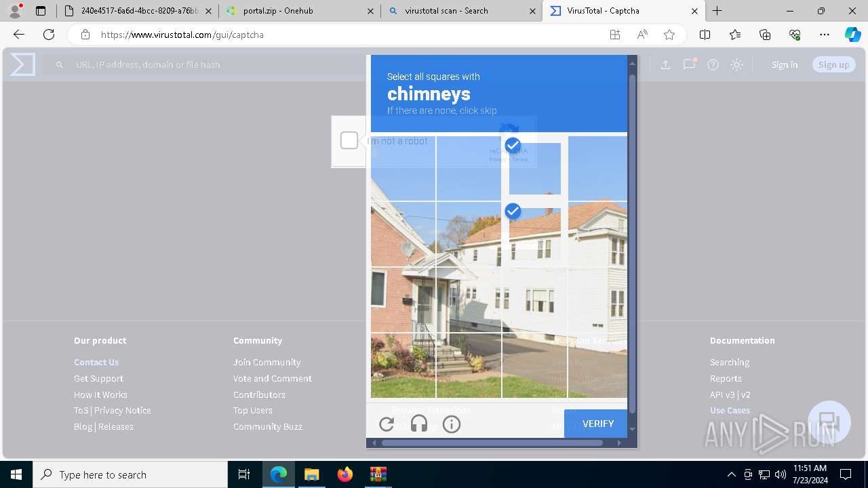Image resolution: width=868 pixels, height=488 pixels.
Task: Open split screen icon
Action: coord(705,35)
